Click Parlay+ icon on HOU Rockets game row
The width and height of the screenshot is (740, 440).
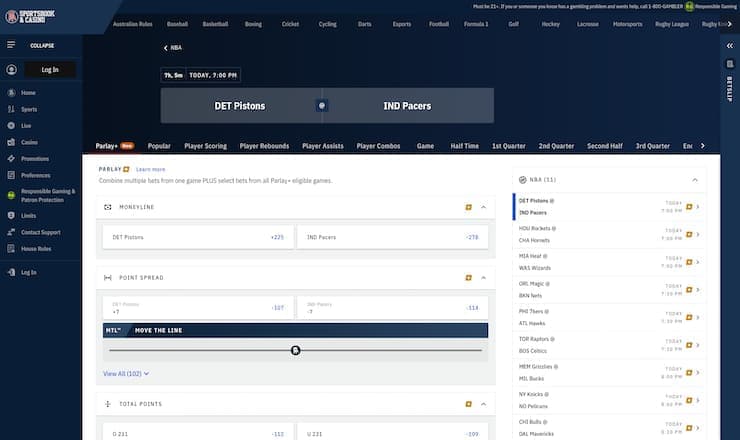[689, 234]
